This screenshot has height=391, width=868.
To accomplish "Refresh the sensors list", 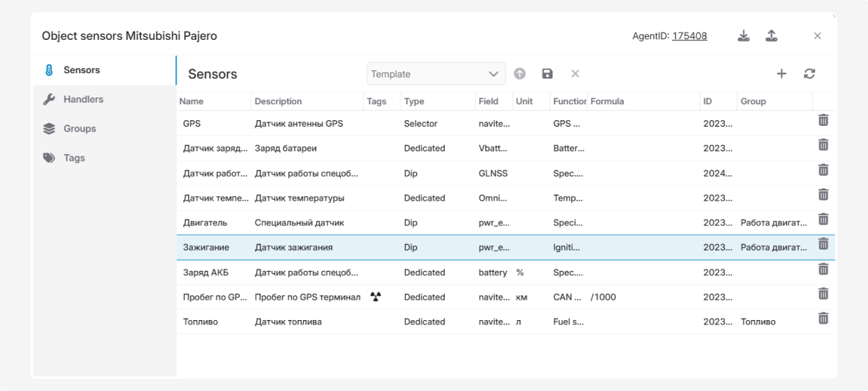I will pos(809,74).
